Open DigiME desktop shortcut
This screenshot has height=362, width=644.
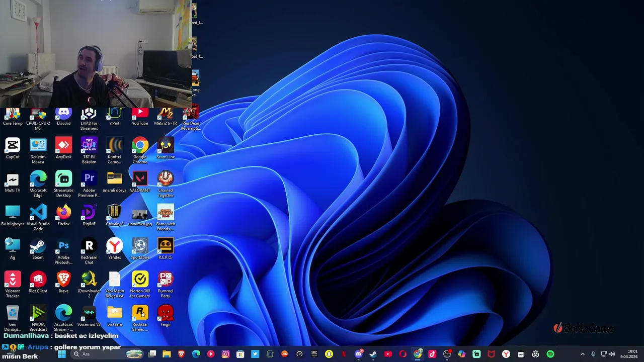click(89, 216)
